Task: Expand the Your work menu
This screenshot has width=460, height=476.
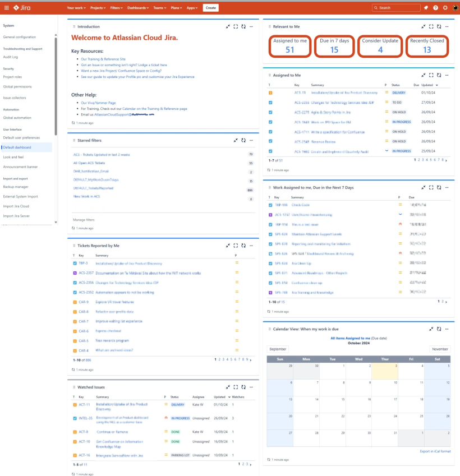Action: pyautogui.click(x=76, y=8)
